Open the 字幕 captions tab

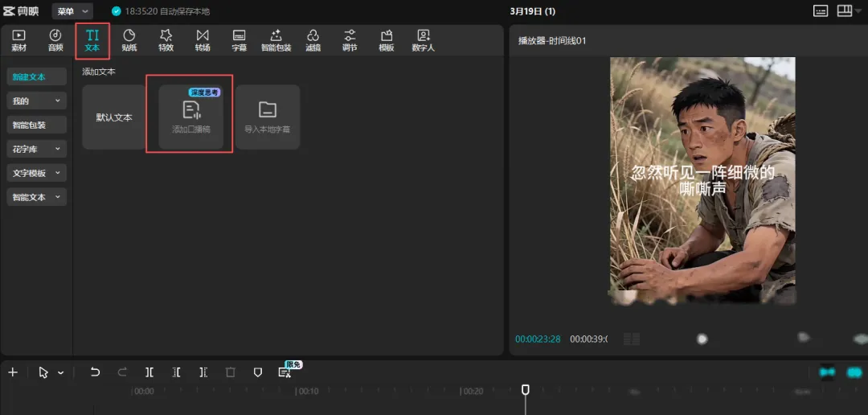pyautogui.click(x=240, y=41)
